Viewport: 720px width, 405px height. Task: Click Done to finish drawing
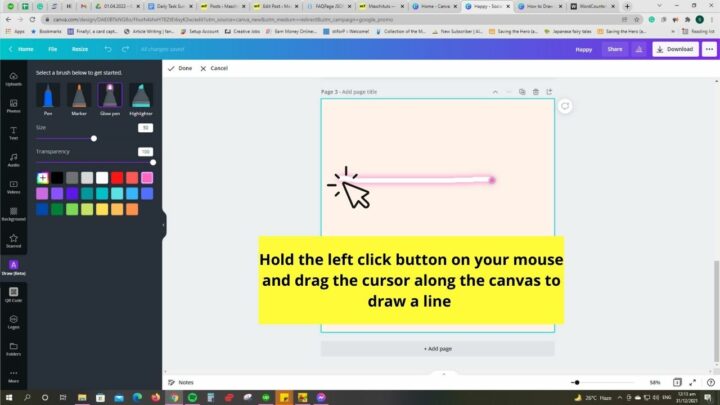point(180,68)
